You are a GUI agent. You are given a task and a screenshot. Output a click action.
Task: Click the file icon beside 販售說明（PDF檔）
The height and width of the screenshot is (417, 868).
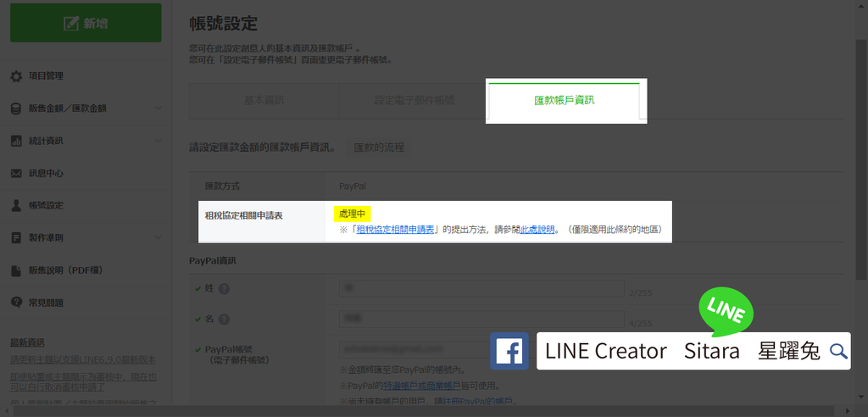pos(17,270)
